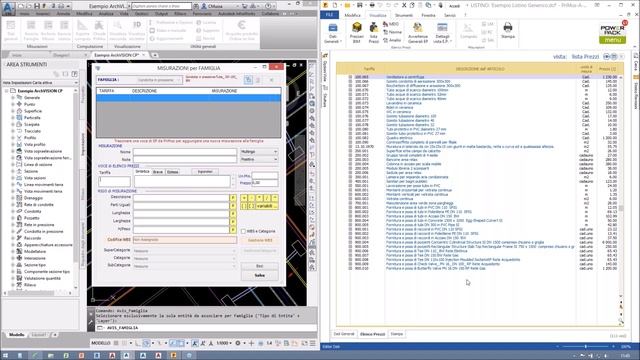The image size is (640, 360).
Task: Switch to Elenco Prezzi bottom tab
Action: 372,334
